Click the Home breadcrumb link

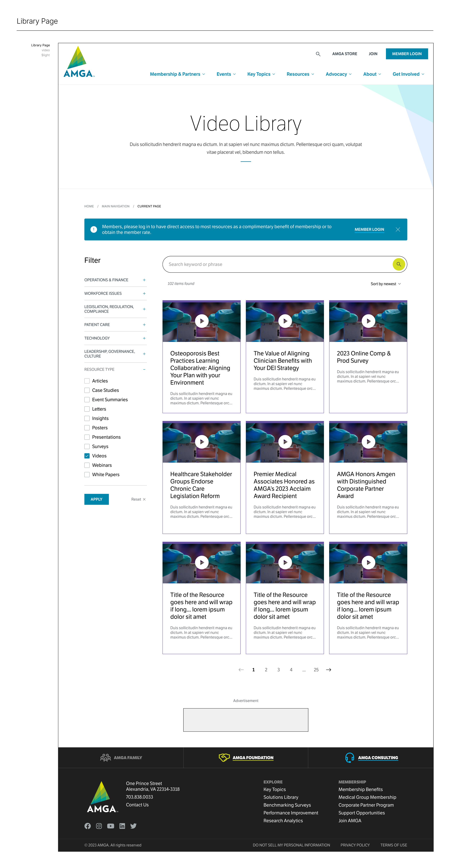point(89,206)
